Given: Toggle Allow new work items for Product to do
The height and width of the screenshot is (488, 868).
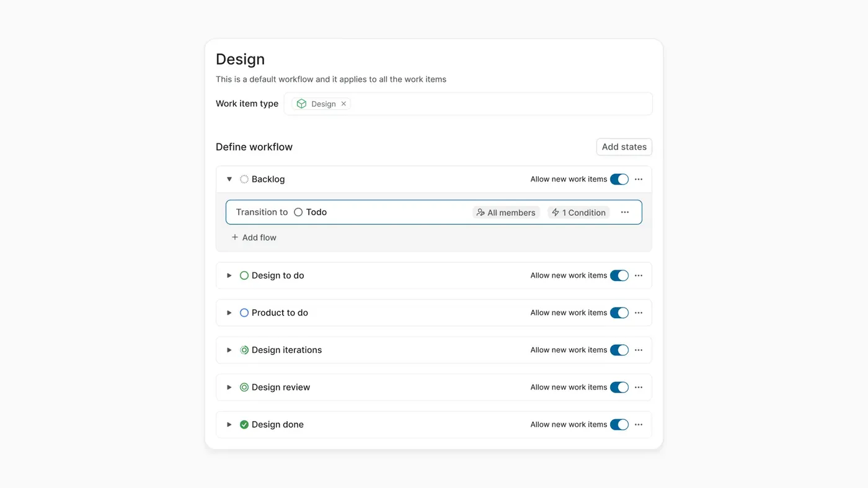Looking at the screenshot, I should [x=619, y=313].
